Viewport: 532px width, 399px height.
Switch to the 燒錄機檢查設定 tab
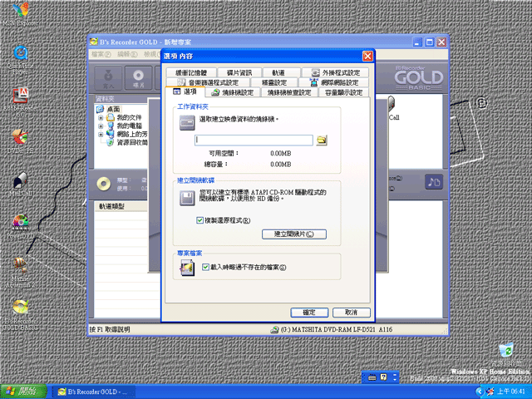pyautogui.click(x=289, y=92)
